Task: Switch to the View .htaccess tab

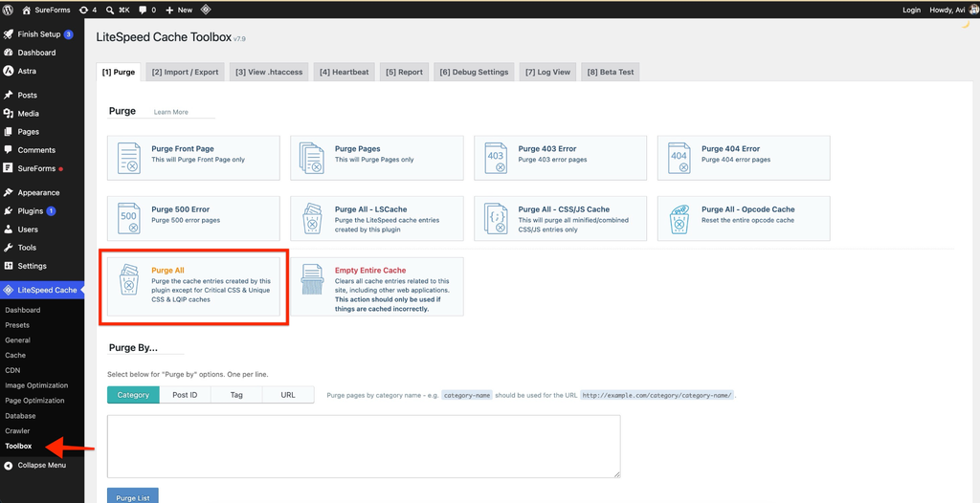Action: (269, 72)
